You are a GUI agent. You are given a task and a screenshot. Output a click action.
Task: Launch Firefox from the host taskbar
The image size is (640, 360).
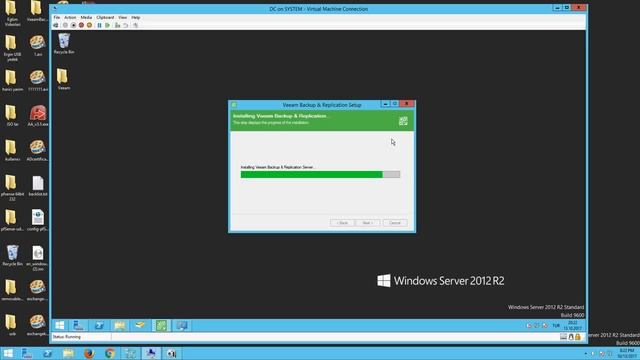click(89, 353)
